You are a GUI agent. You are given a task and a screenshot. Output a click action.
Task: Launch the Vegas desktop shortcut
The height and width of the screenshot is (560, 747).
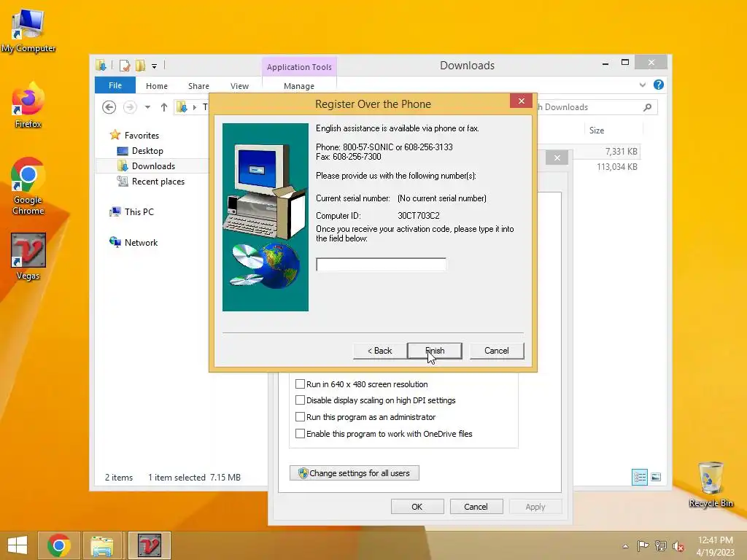coord(28,257)
